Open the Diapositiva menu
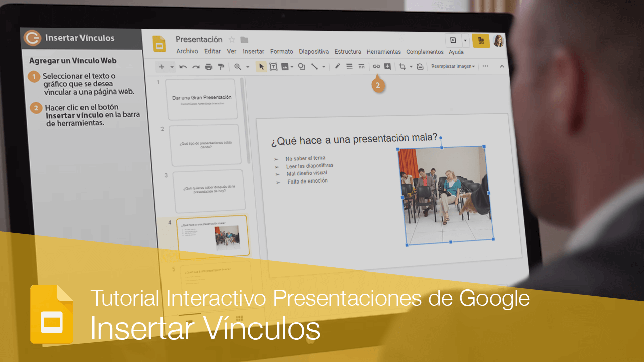This screenshot has height=362, width=644. [x=313, y=51]
